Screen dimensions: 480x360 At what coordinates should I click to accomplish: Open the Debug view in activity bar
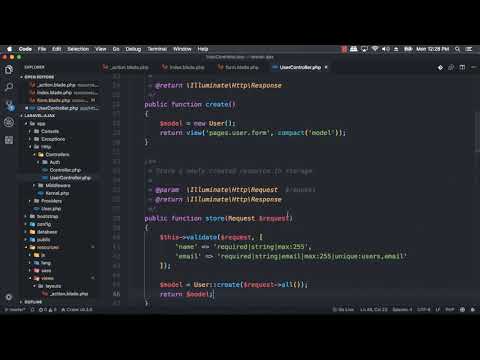pos(9,122)
